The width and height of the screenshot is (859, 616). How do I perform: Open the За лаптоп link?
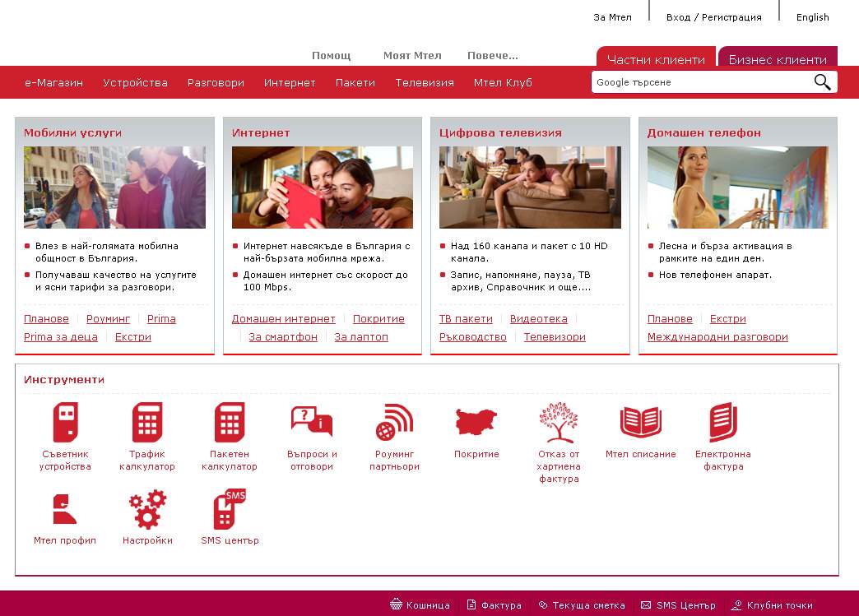[361, 336]
